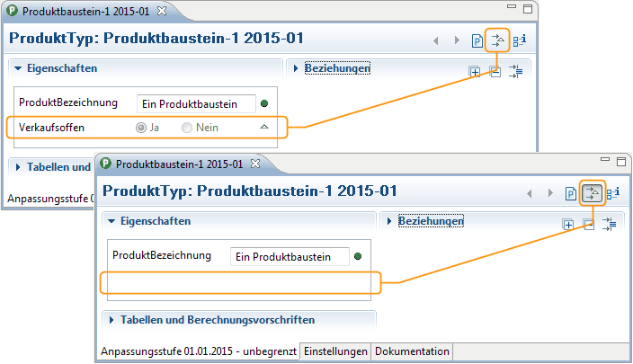
Task: Click ProduktBezeichnung field in front editor
Action: [x=288, y=257]
